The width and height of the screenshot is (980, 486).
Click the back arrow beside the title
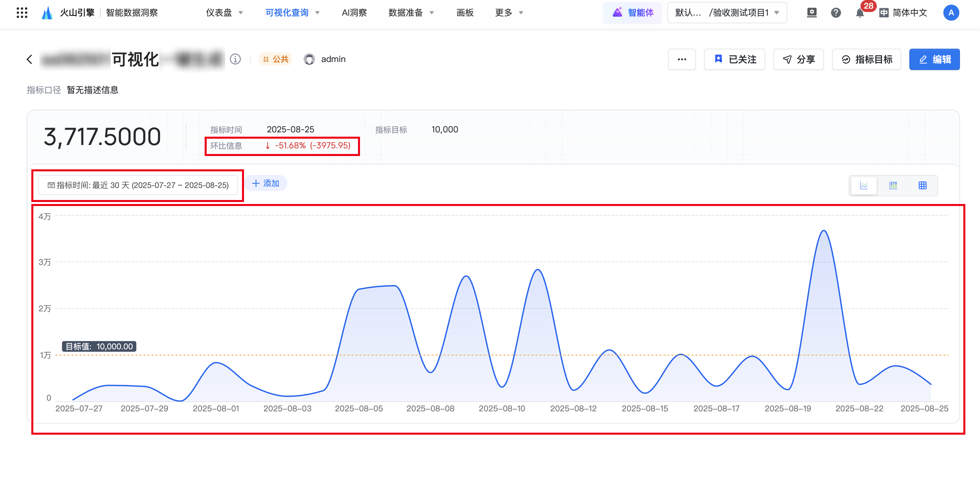click(x=30, y=59)
